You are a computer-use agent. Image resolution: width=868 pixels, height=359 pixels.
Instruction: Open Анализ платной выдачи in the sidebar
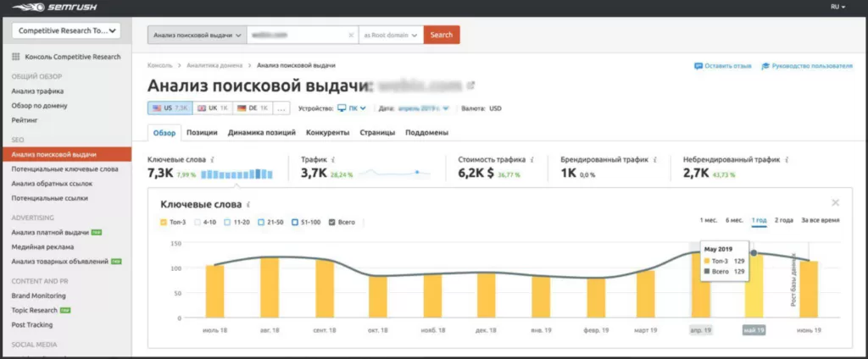pos(50,232)
